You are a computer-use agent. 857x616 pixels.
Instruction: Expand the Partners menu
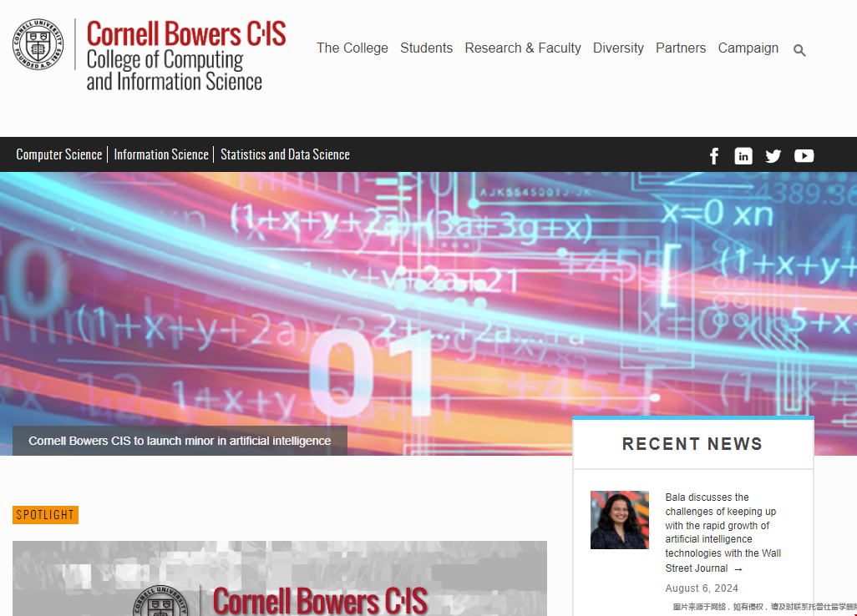tap(680, 48)
